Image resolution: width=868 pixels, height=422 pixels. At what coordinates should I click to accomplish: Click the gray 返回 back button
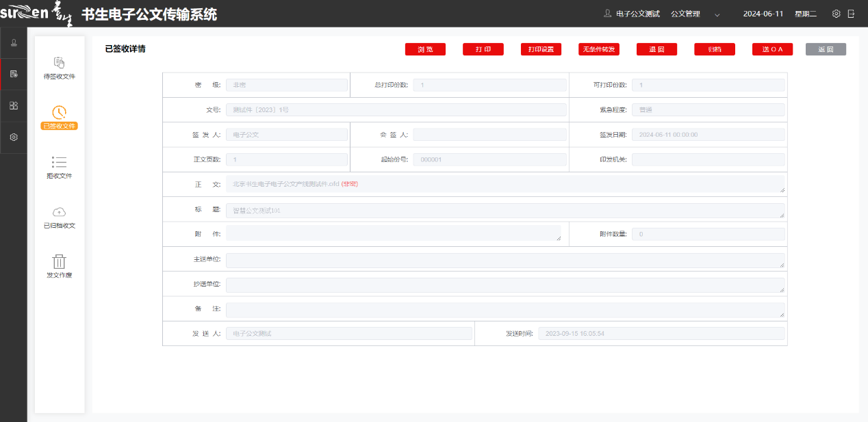point(826,49)
